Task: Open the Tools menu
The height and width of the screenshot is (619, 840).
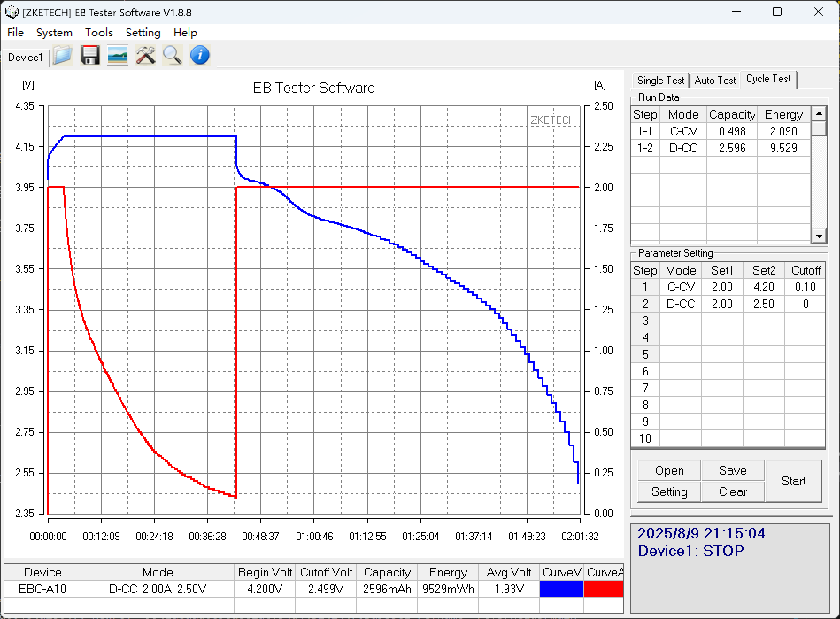Action: click(x=99, y=33)
